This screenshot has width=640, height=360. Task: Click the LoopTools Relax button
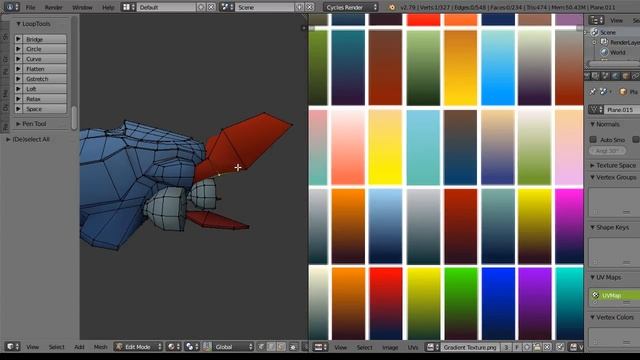(x=44, y=99)
